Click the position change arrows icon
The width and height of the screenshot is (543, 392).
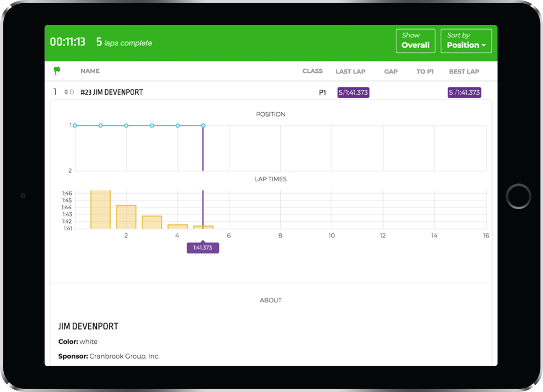(66, 93)
